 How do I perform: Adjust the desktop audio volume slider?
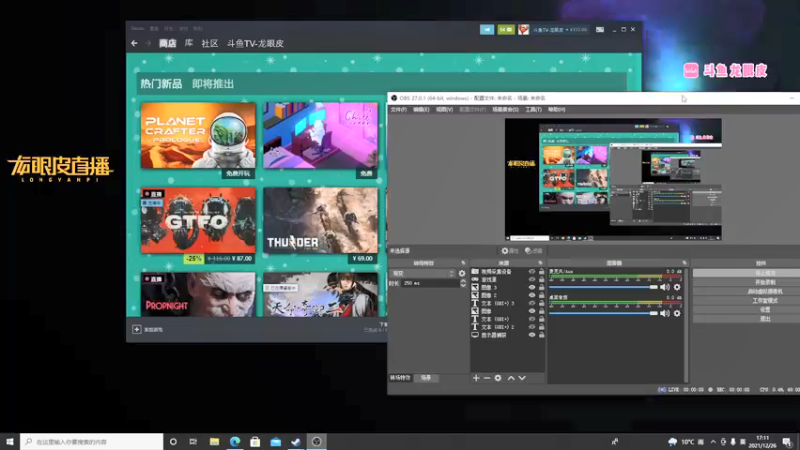click(603, 313)
